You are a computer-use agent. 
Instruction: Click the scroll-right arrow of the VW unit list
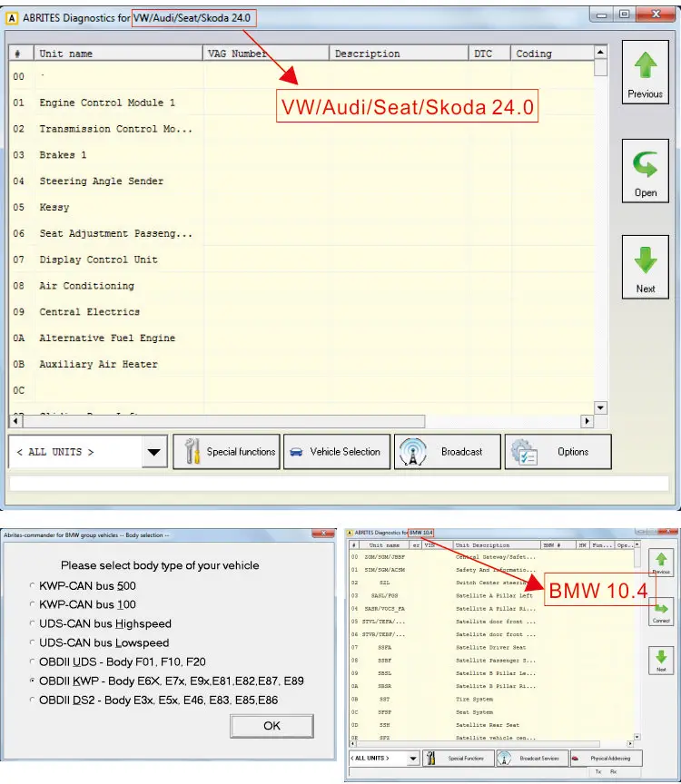pyautogui.click(x=587, y=421)
